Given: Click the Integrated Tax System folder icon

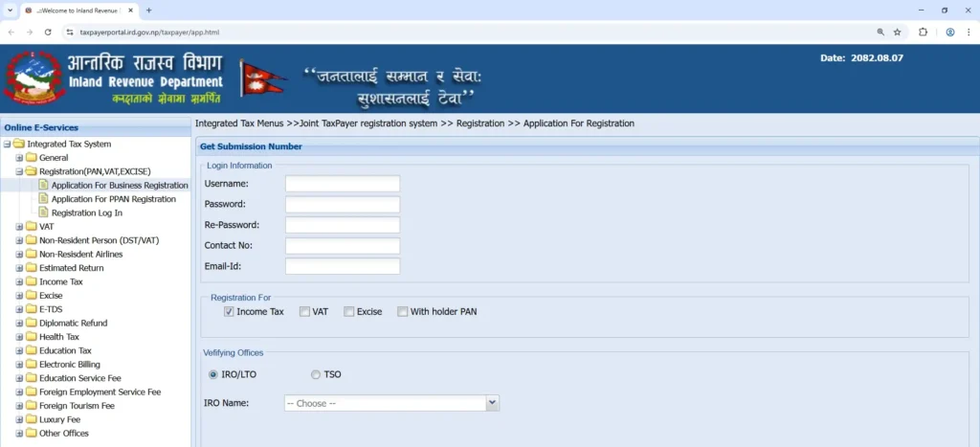Looking at the screenshot, I should 19,144.
